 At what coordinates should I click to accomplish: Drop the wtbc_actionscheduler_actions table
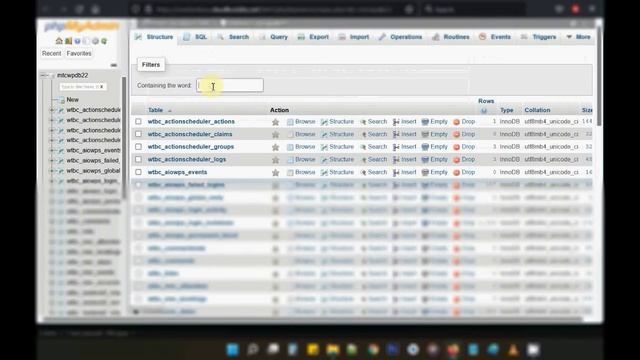tap(464, 122)
